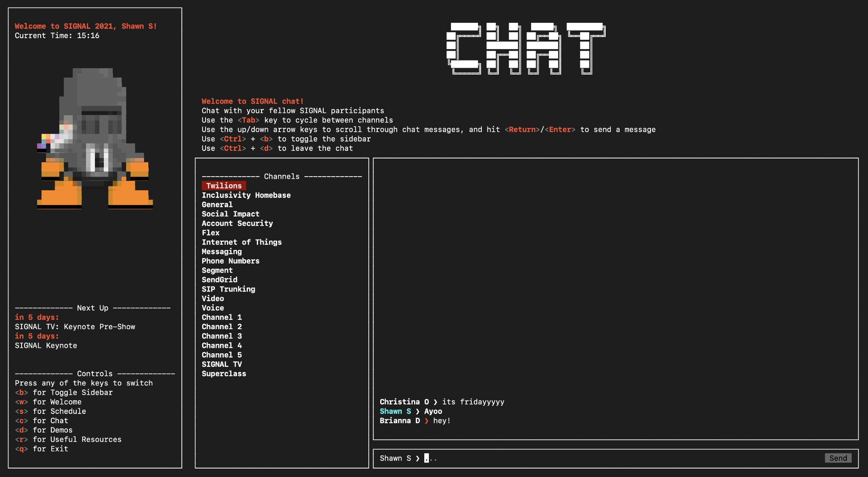Select Internet of Things channel

coord(242,242)
